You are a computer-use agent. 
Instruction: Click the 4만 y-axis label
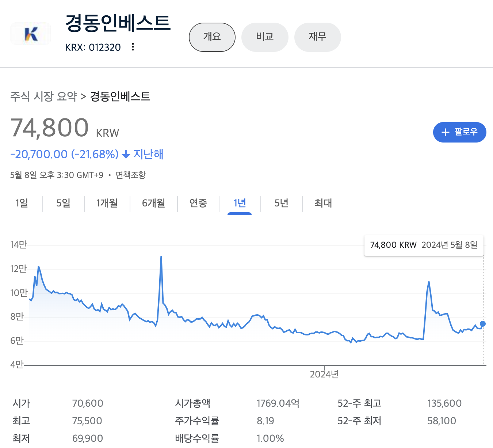(17, 365)
